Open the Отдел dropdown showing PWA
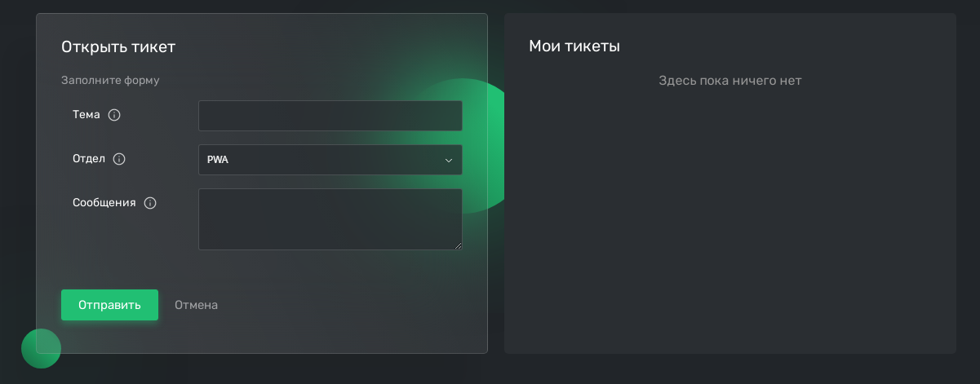This screenshot has width=980, height=384. (330, 160)
